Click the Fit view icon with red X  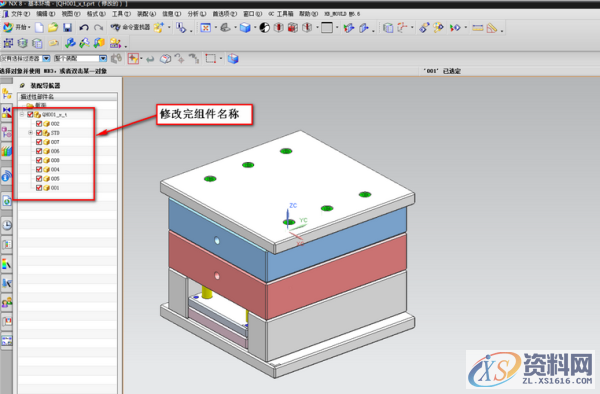(x=205, y=28)
